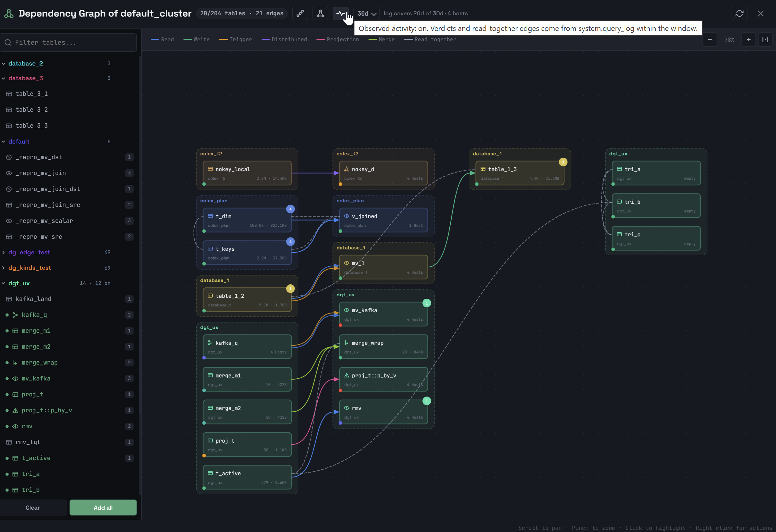The image size is (776, 532).
Task: Click the nokey_d distributed node
Action: (383, 173)
